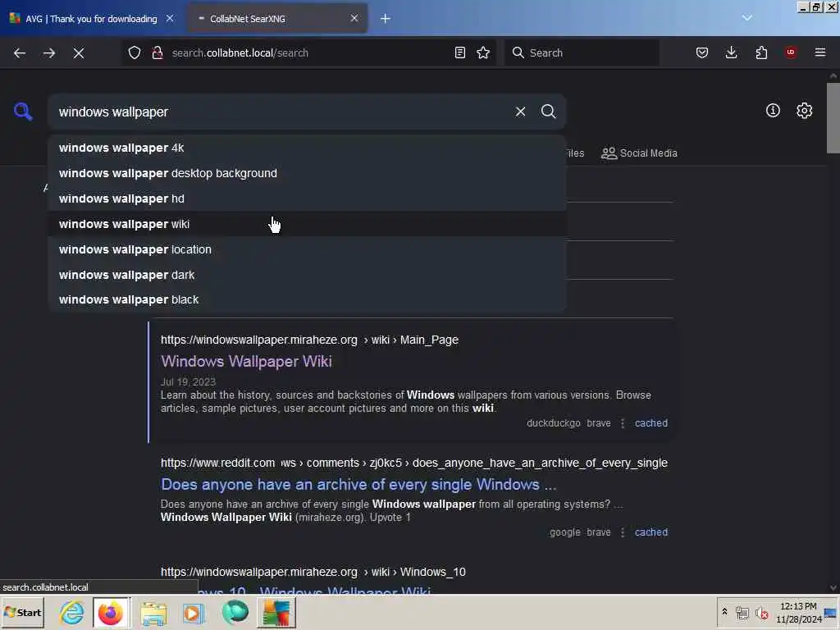Open SearXNG about info icon
This screenshot has height=630, width=840.
773,111
